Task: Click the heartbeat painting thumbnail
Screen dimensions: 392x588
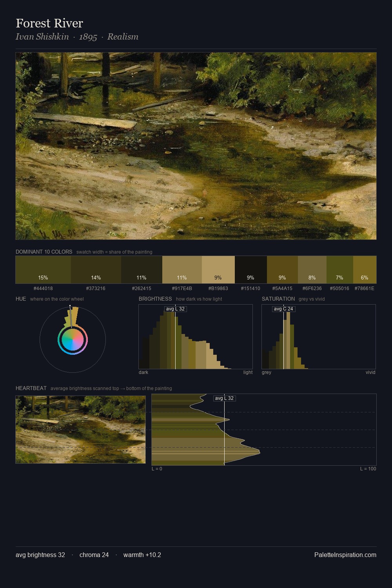Action: point(80,430)
